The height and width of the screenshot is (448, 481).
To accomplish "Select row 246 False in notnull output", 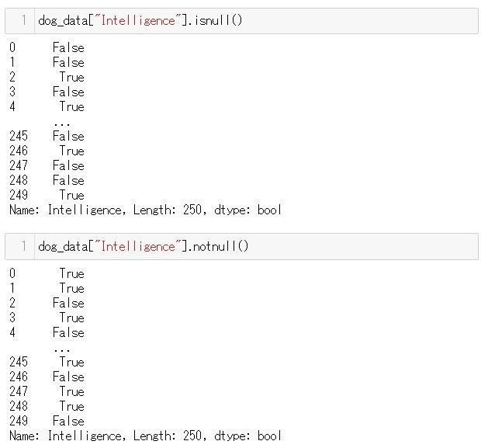I will 47,377.
